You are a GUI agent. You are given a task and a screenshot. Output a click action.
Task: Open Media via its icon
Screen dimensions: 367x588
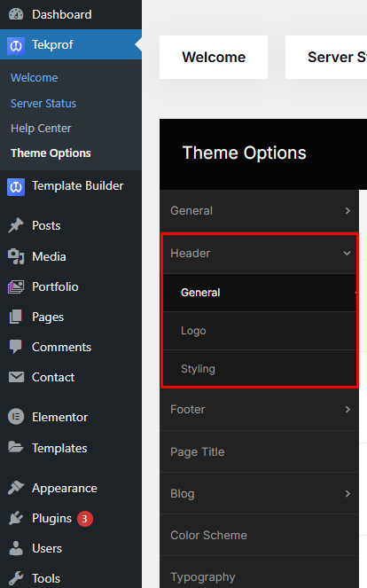[16, 256]
